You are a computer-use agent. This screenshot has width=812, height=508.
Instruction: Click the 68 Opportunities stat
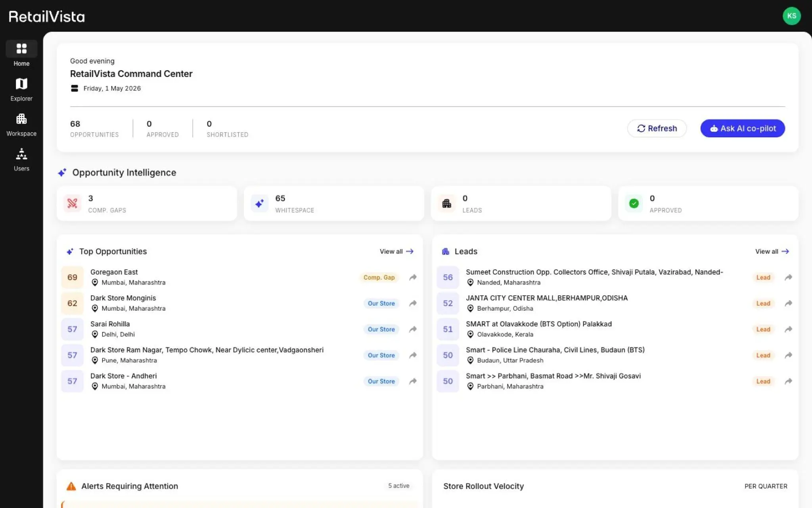(x=94, y=129)
